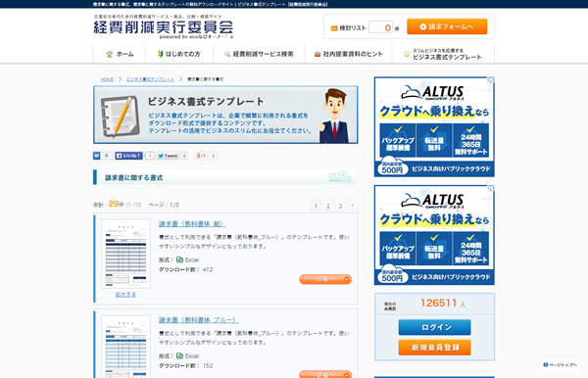
Task: Click the info icon on the lower ALTUS ad
Action: (x=491, y=188)
